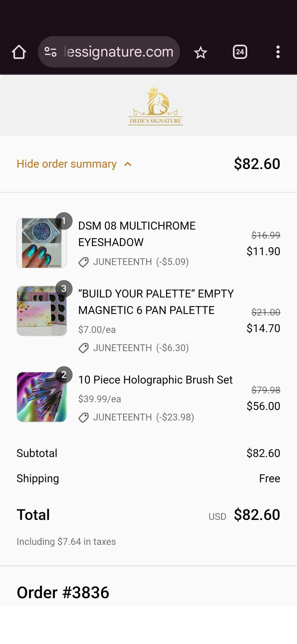The height and width of the screenshot is (644, 297).
Task: Click the Order #3836 heading
Action: 63,592
